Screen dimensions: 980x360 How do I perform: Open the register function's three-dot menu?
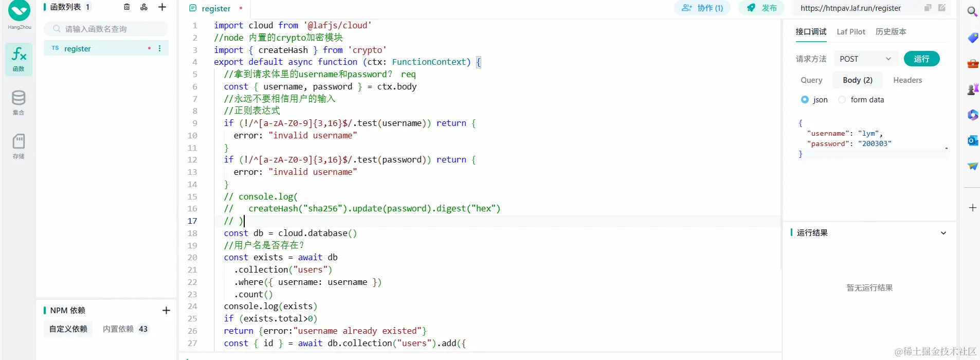pos(160,48)
